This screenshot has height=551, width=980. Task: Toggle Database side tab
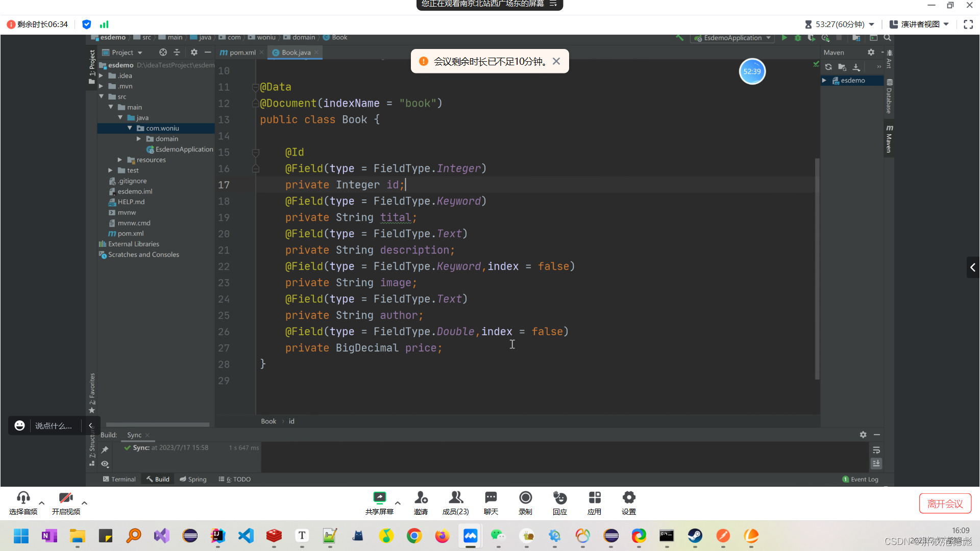tap(889, 97)
